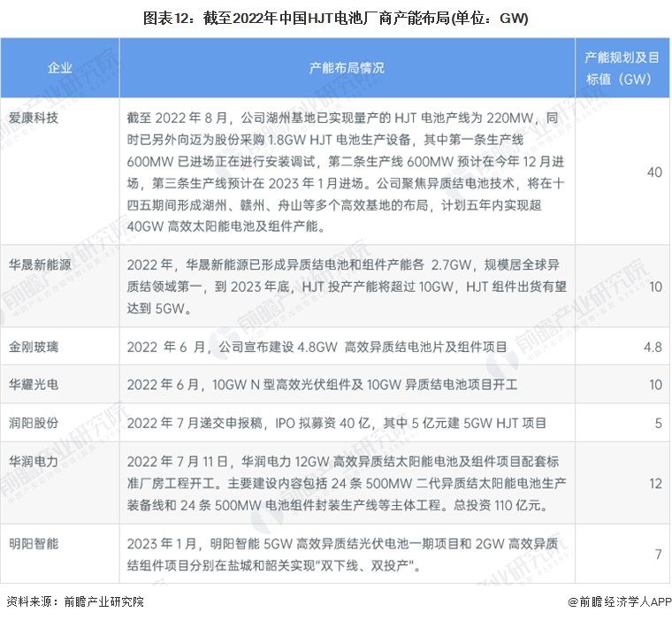Click the 华耀光电 description about 10GW N型 modules
This screenshot has width=672, height=620.
322,385
